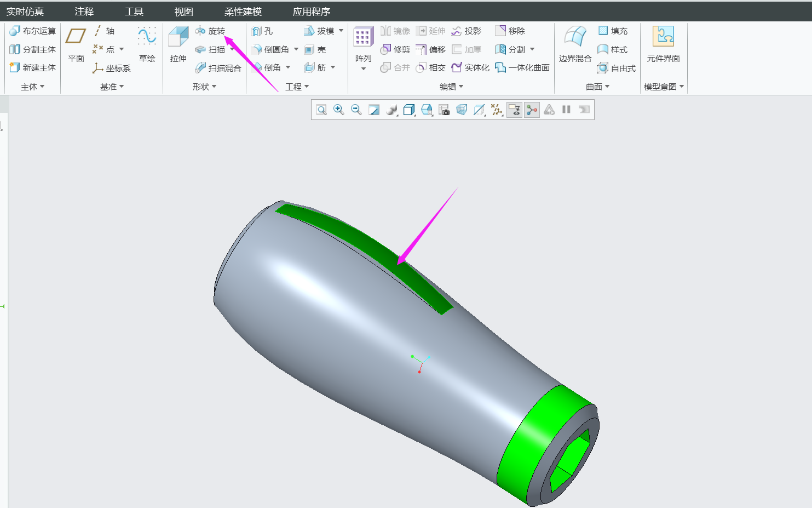Screen dimensions: 812x508
Task: Select the 移除 remove tool
Action: coord(510,31)
